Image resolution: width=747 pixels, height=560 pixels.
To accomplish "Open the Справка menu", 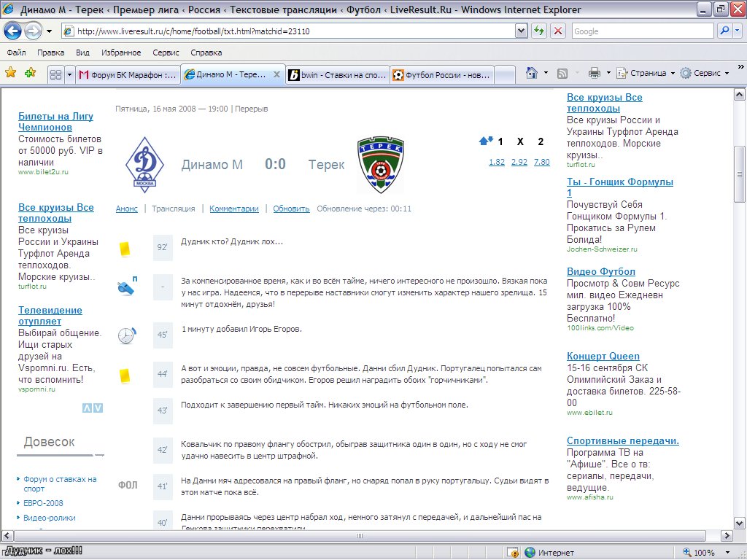I will pyautogui.click(x=206, y=52).
